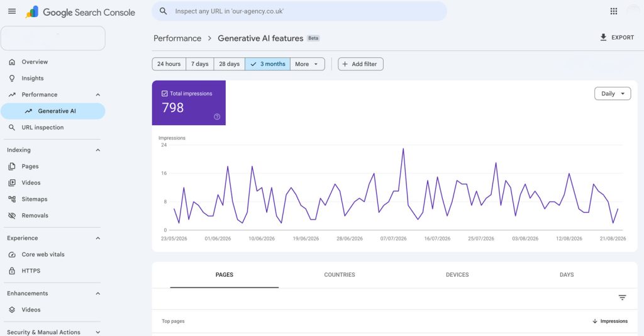This screenshot has height=336, width=644.
Task: Click the help icon on Total impressions card
Action: pyautogui.click(x=217, y=116)
